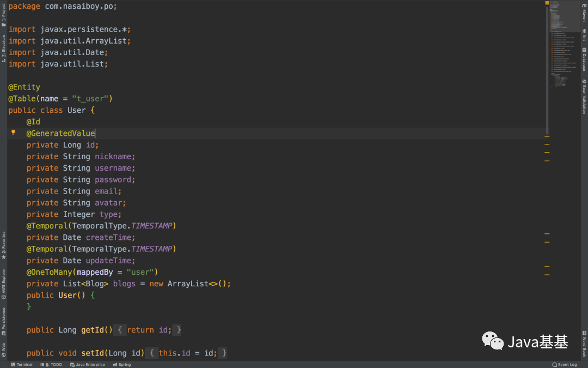Open the Java Enterprise tab
The height and width of the screenshot is (368, 588).
click(x=87, y=364)
